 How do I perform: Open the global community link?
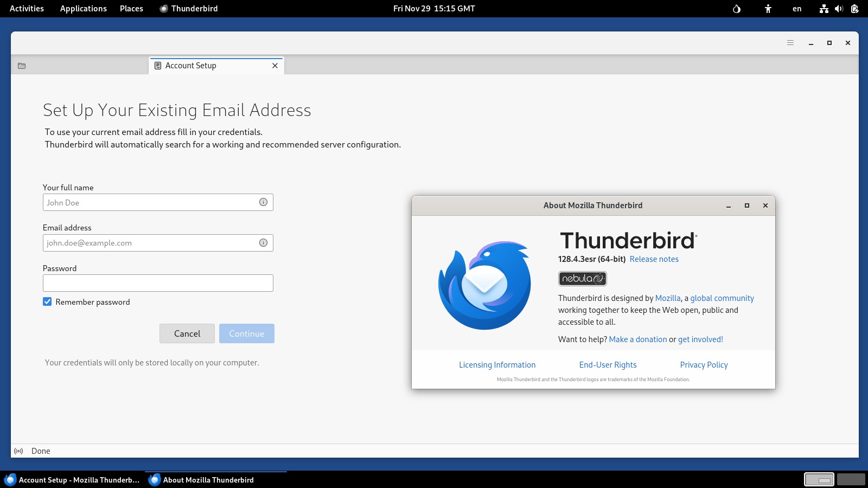click(x=722, y=298)
